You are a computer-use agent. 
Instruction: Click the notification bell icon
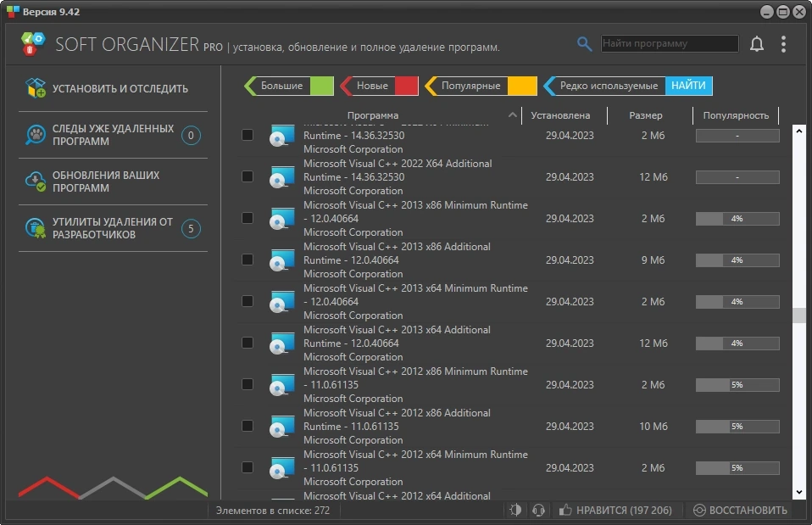(757, 44)
